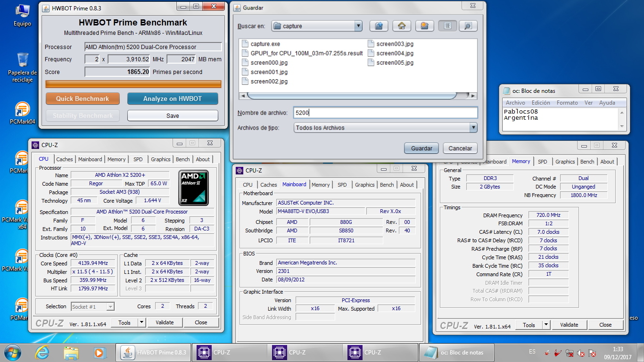Open the Ayuda menu in Notepad
The height and width of the screenshot is (362, 644).
coord(607,102)
